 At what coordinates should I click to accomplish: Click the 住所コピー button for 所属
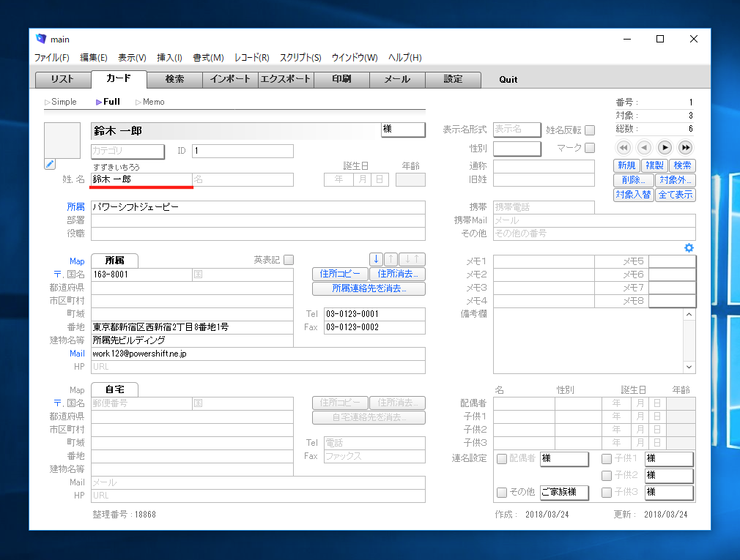(x=339, y=274)
